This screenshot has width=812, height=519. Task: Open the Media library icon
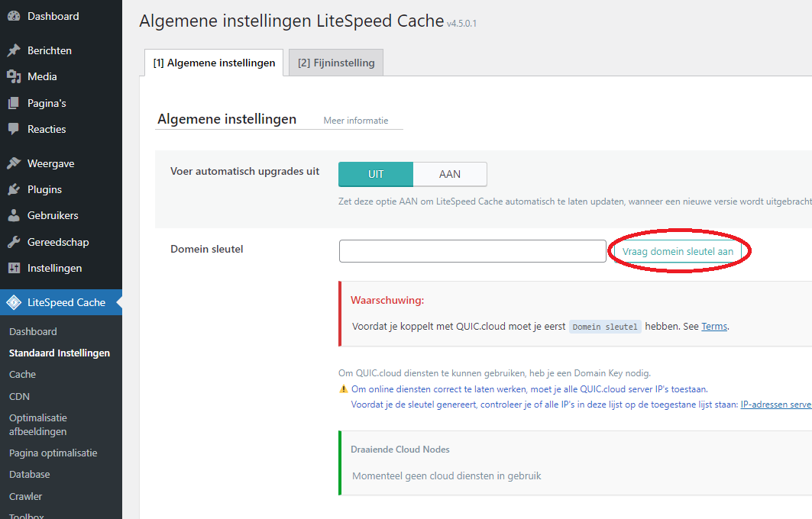coord(14,76)
